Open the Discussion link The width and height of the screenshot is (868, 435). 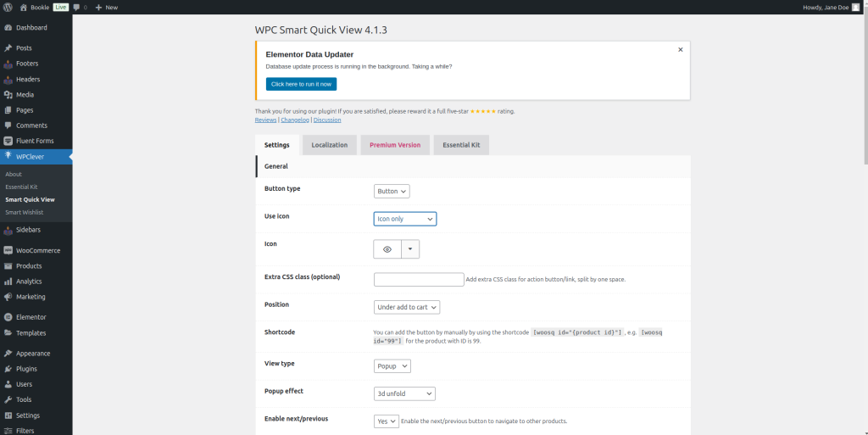pos(327,120)
